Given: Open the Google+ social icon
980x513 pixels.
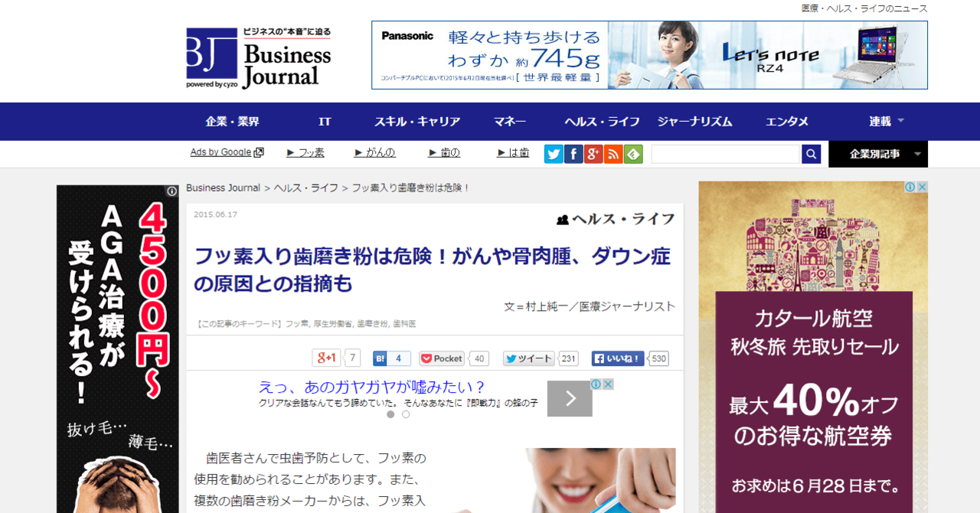Looking at the screenshot, I should pyautogui.click(x=593, y=154).
